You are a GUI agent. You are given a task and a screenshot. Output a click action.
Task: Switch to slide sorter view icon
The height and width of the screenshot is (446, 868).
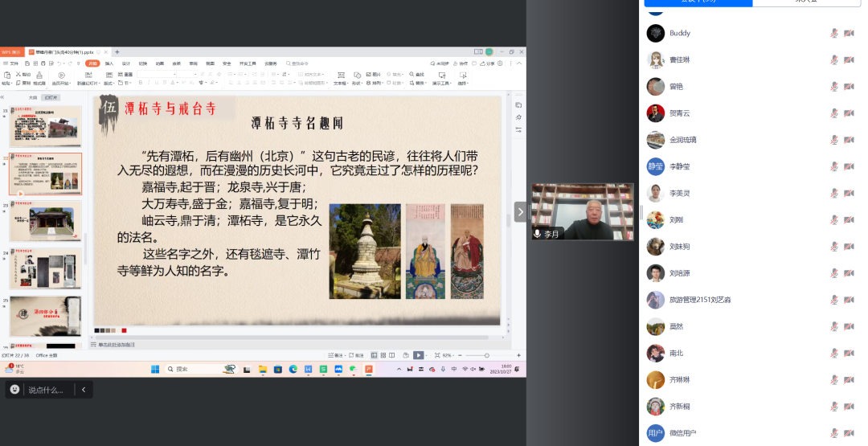pos(383,355)
